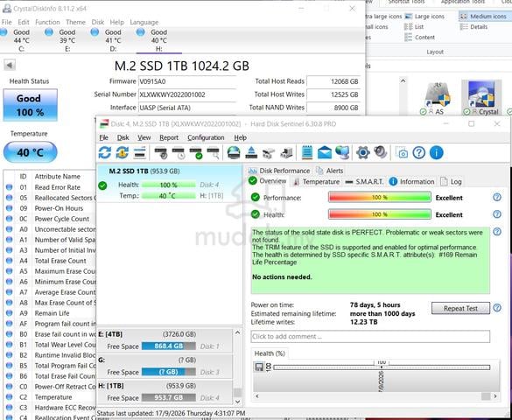This screenshot has height=420, width=512.
Task: Open the Report menu in Hard Disk Sentinel
Action: (x=169, y=137)
